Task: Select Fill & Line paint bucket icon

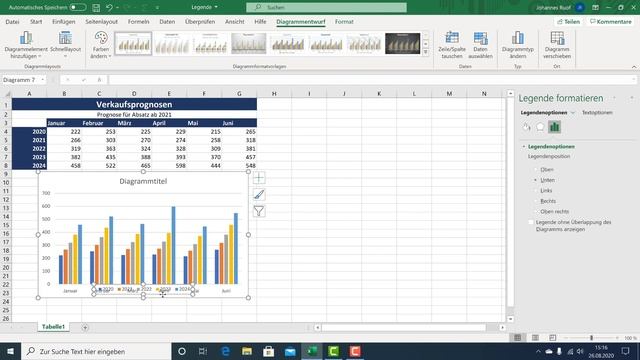Action: 527,127
